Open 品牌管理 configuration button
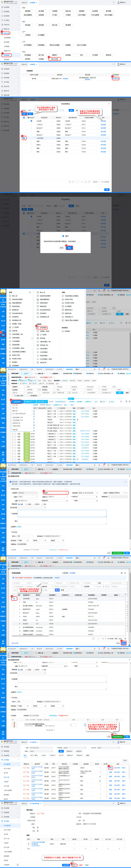Viewport: 131px width, 868px height. click(82, 11)
